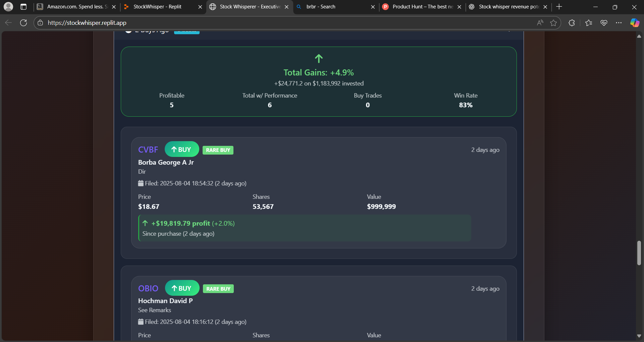Close the StockWhisper - Replit tab
The width and height of the screenshot is (644, 342).
pyautogui.click(x=200, y=7)
